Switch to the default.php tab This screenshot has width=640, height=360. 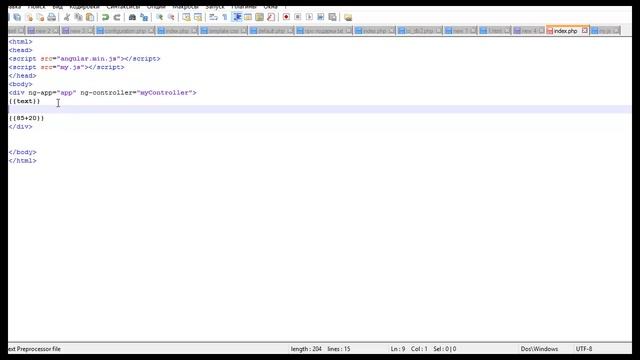pyautogui.click(x=271, y=31)
